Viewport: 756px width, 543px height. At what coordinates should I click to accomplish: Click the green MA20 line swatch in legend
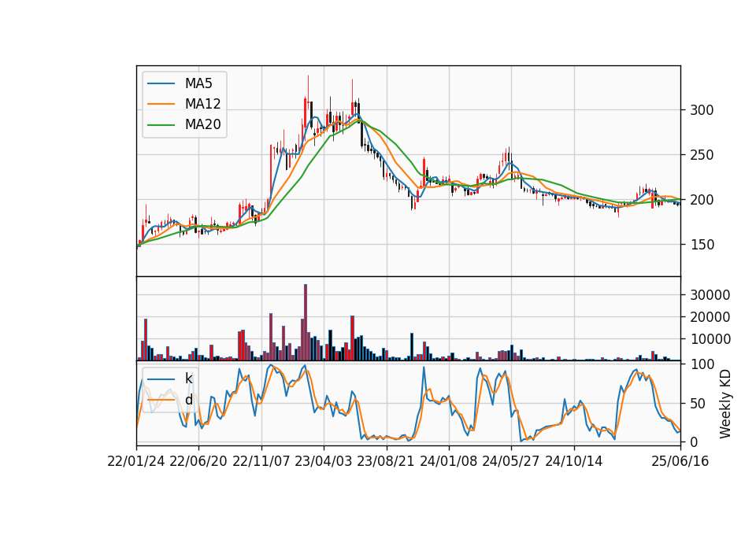[x=161, y=124]
